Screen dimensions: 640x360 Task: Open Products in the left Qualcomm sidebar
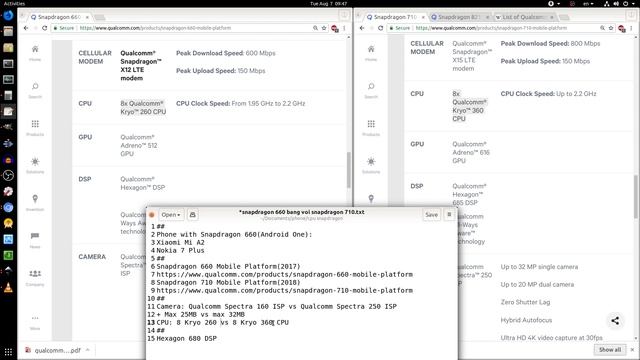click(35, 128)
